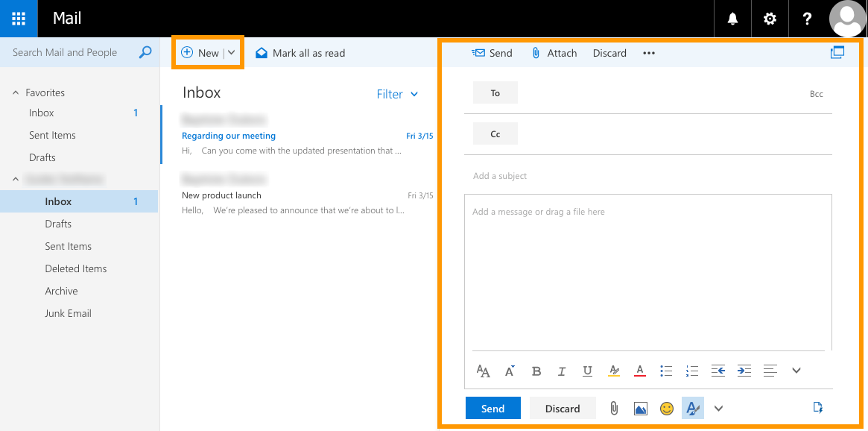Insert a bulleted list in the message
Viewport: 868px width, 431px height.
click(666, 371)
